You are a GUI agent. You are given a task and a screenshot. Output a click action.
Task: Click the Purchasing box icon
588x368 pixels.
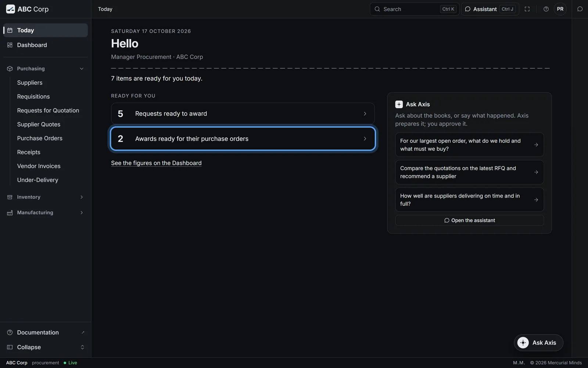(x=10, y=69)
